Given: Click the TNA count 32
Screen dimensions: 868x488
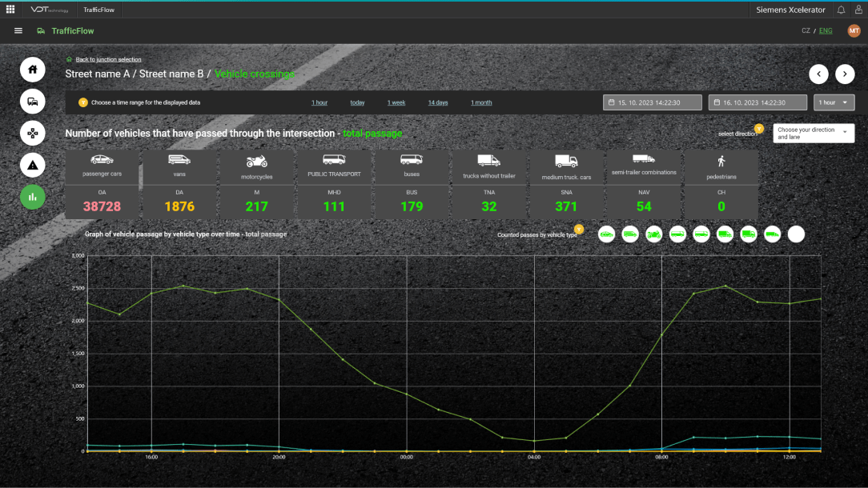Looking at the screenshot, I should [x=488, y=206].
